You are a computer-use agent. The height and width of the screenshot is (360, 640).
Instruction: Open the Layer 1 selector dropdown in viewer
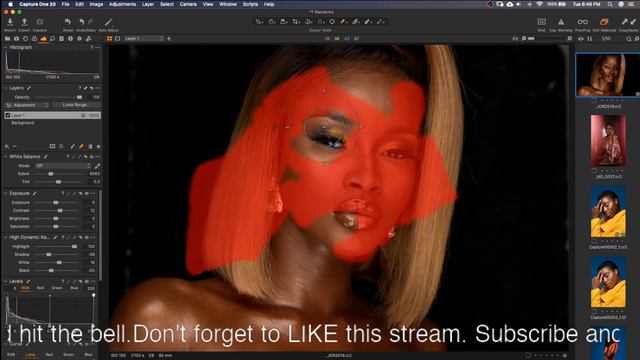tap(144, 39)
